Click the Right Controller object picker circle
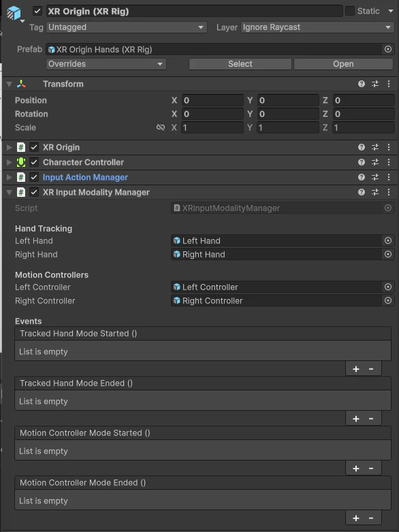Image resolution: width=399 pixels, height=532 pixels. tap(388, 300)
